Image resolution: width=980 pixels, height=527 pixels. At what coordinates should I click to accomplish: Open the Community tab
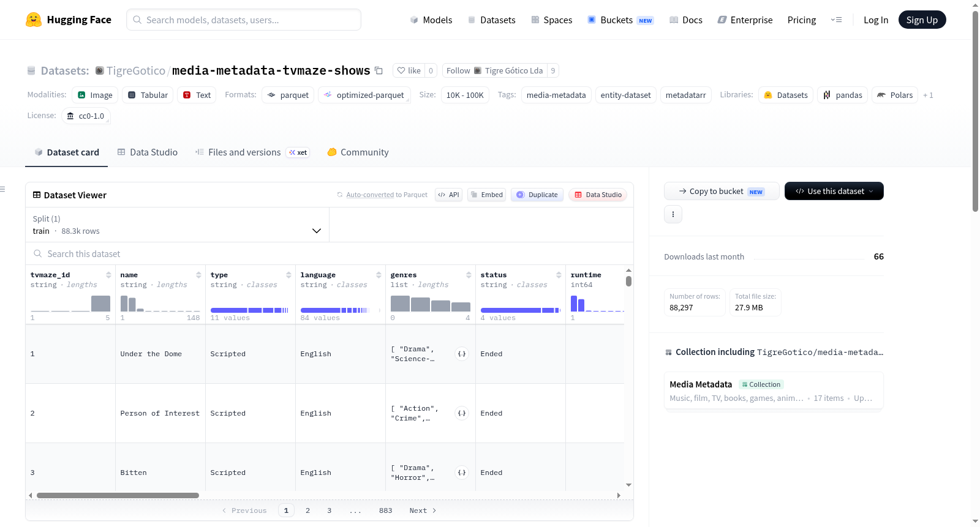358,152
